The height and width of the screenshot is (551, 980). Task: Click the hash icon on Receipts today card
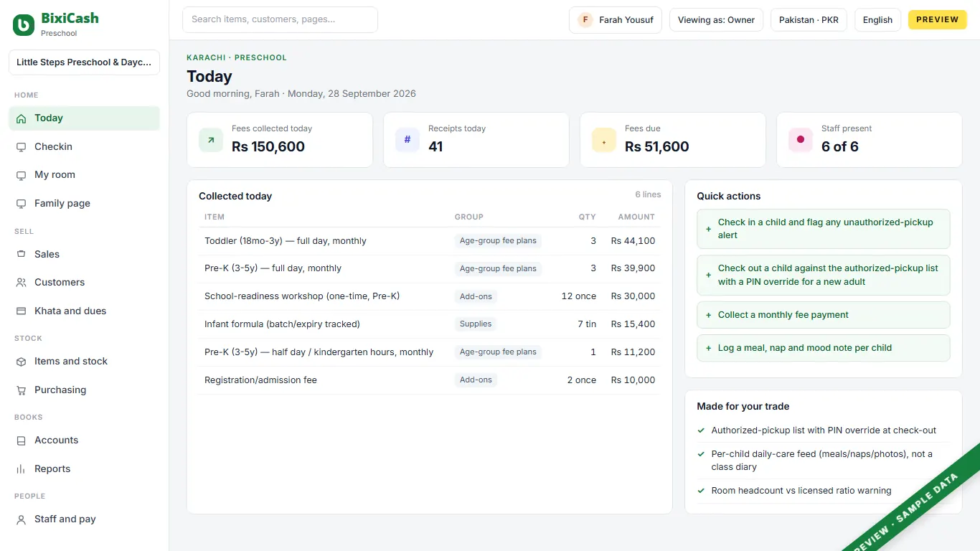(407, 140)
